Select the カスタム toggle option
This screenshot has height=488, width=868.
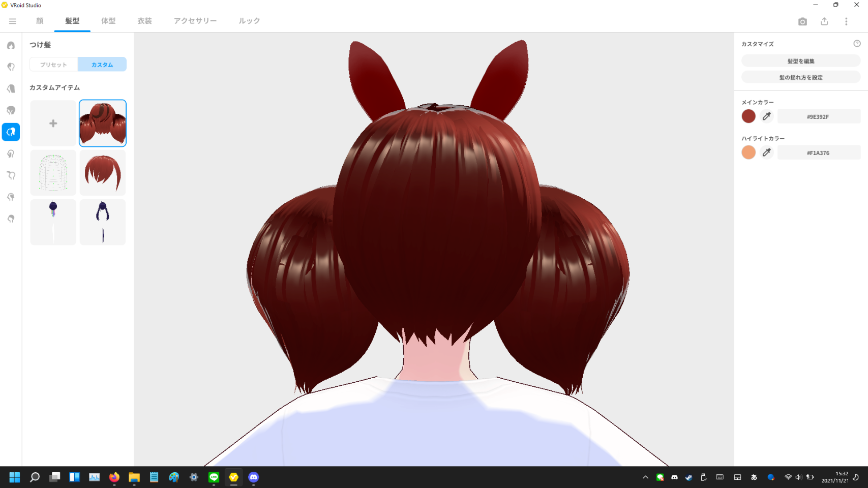coord(102,65)
